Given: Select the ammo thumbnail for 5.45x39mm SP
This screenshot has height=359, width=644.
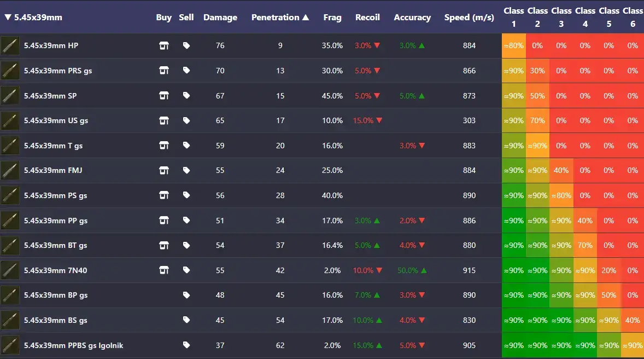Looking at the screenshot, I should (10, 95).
